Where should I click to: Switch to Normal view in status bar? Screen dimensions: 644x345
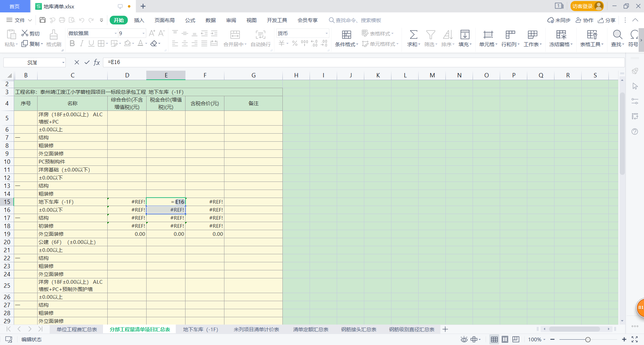pos(494,339)
